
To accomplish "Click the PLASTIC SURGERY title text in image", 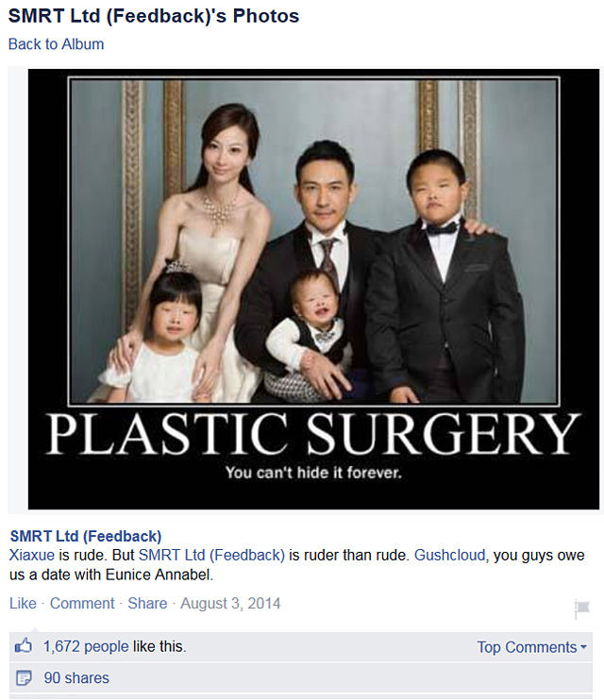I will (x=313, y=433).
